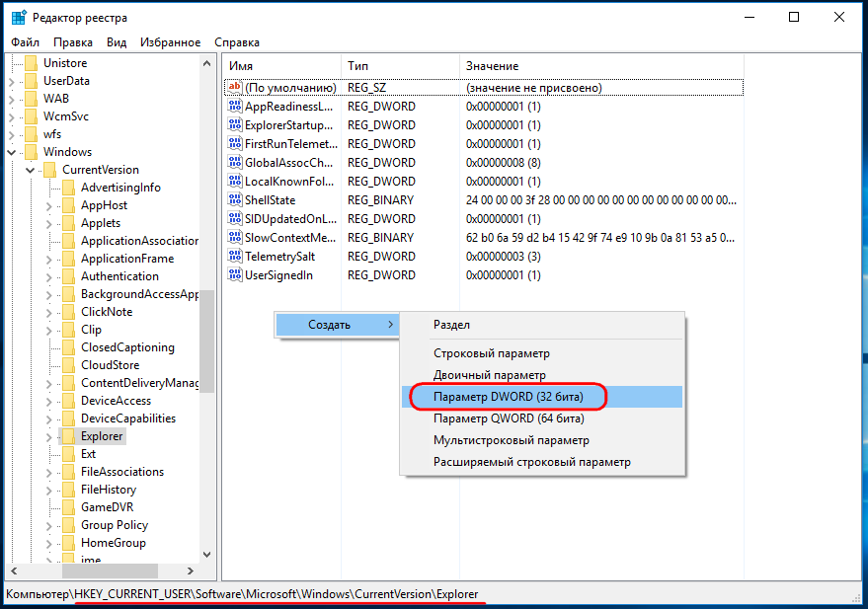Choose Двоичный параметр

(x=542, y=375)
